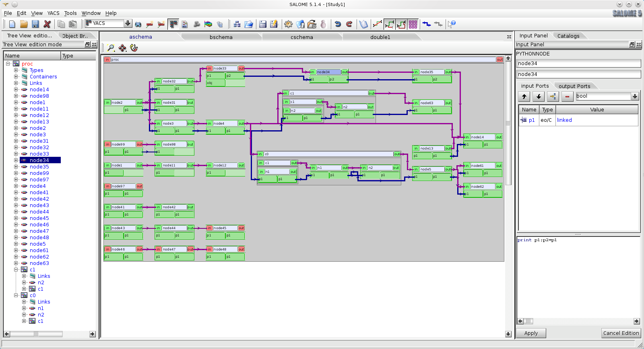
Task: Select node99 in the tree view
Action: pyautogui.click(x=39, y=173)
